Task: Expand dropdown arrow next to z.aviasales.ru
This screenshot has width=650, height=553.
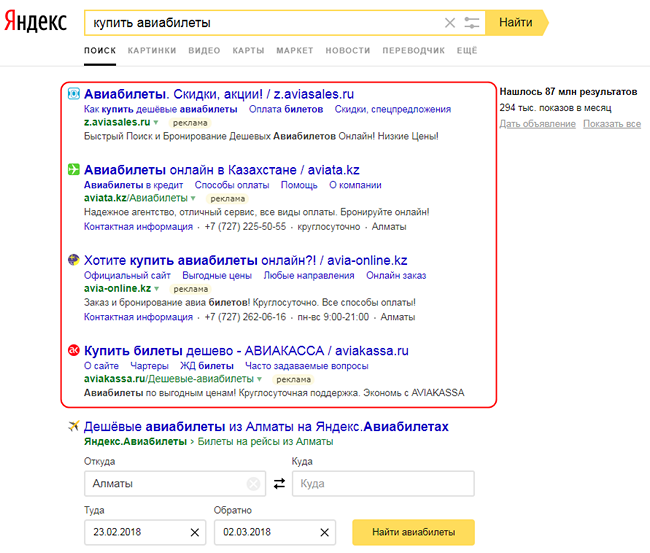Action: (157, 122)
